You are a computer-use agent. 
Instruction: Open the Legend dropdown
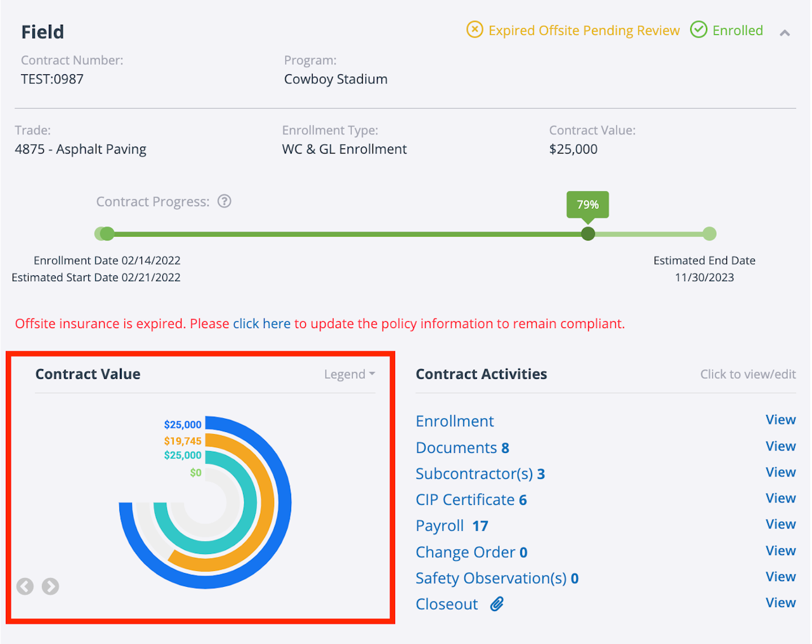pos(349,374)
